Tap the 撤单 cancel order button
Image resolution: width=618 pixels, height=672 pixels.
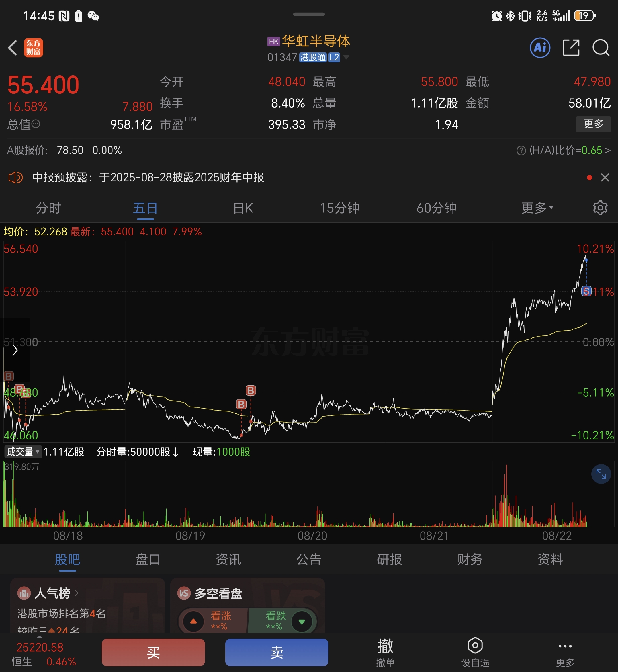pyautogui.click(x=385, y=652)
